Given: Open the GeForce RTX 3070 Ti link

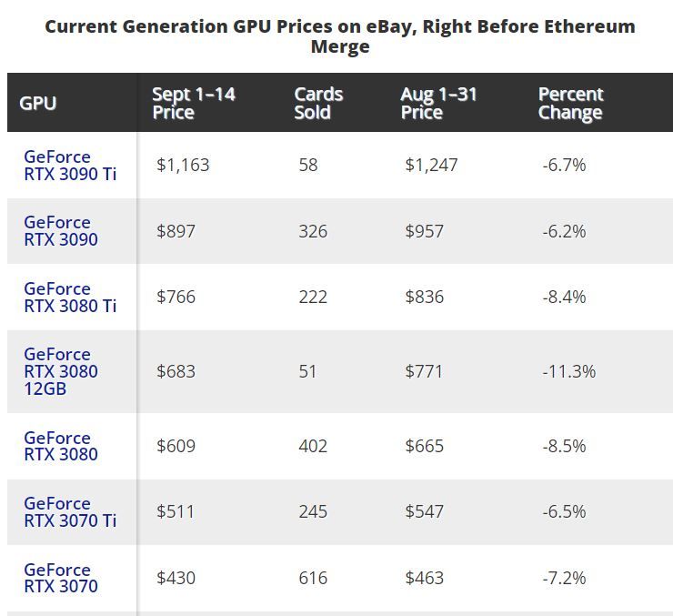Looking at the screenshot, I should pos(70,511).
